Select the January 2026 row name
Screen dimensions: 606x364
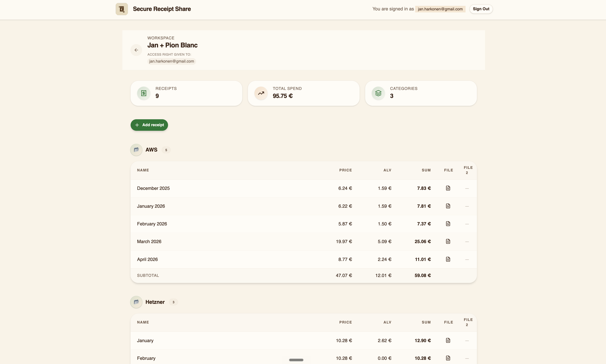coord(151,206)
